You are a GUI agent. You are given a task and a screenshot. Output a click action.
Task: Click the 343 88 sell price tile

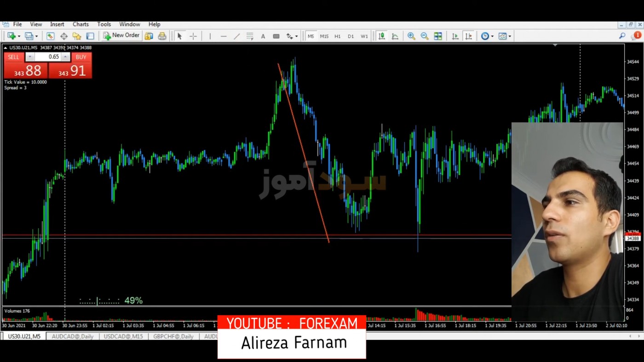pos(26,70)
